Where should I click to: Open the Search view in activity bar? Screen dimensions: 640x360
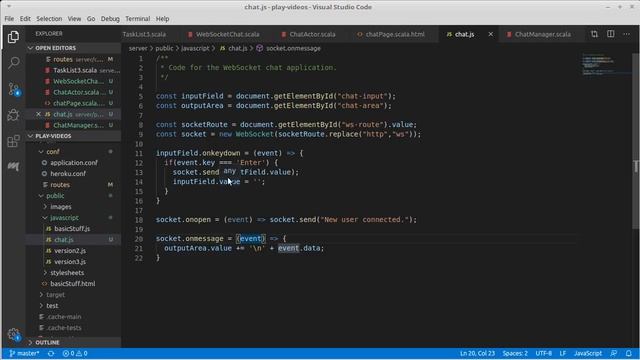[13, 62]
